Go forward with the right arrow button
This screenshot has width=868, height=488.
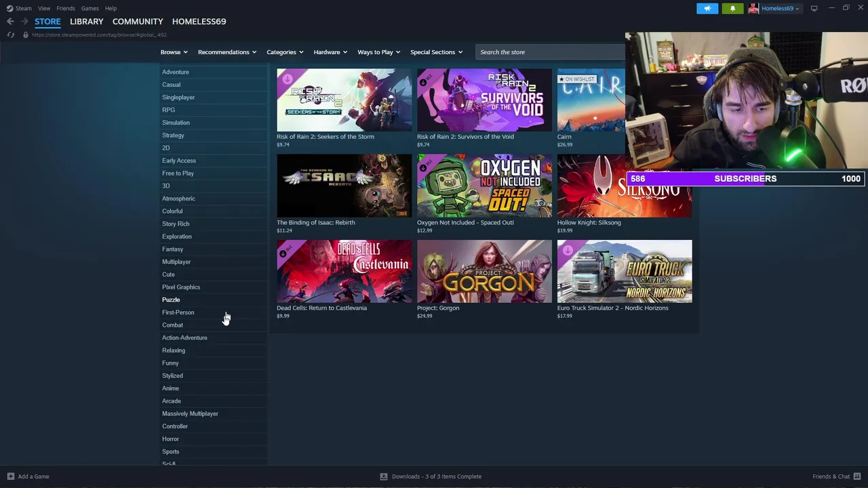24,22
